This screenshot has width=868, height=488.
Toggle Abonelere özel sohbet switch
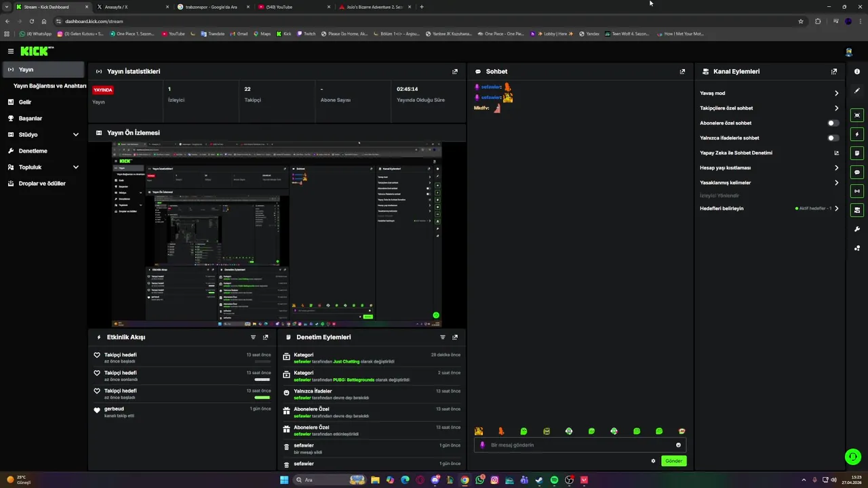833,123
